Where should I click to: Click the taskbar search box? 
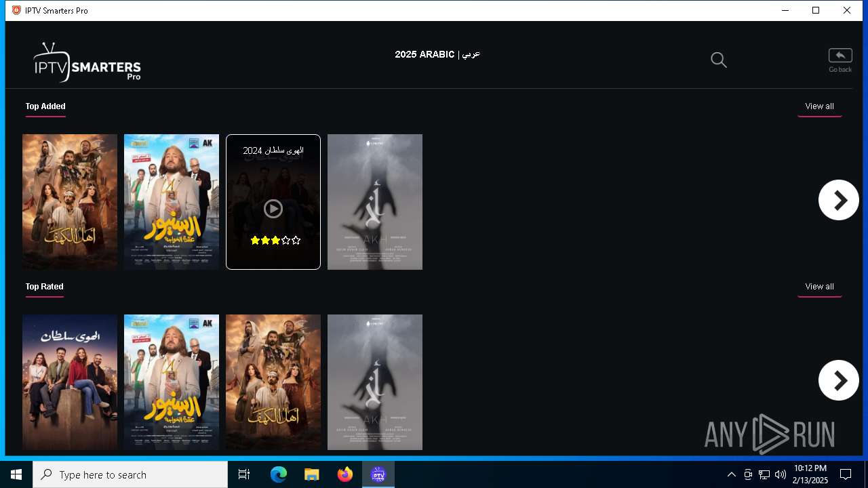[130, 474]
